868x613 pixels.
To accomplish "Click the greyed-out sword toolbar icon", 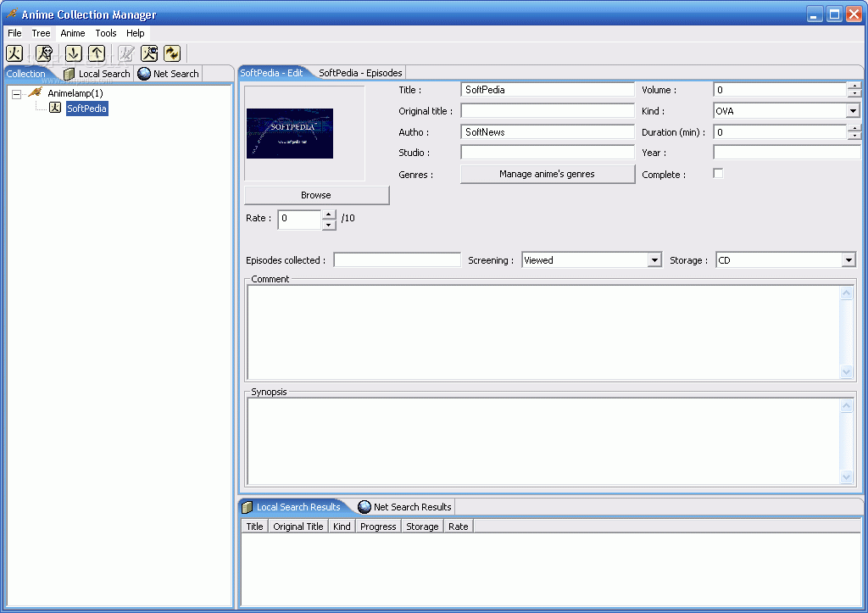I will pos(126,53).
